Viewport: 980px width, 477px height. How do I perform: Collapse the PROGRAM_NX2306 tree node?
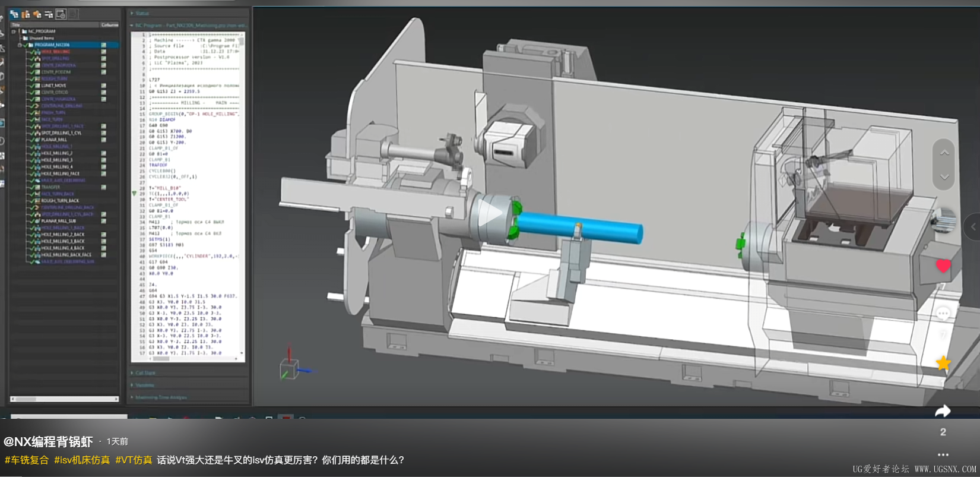(20, 45)
